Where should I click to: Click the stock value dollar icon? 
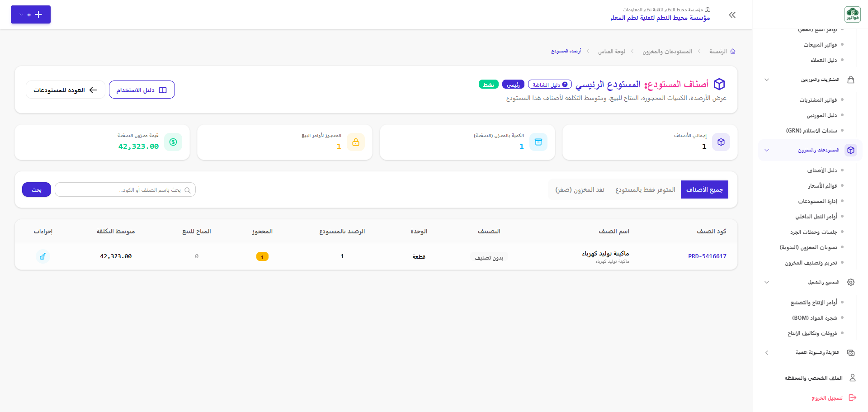pyautogui.click(x=173, y=142)
